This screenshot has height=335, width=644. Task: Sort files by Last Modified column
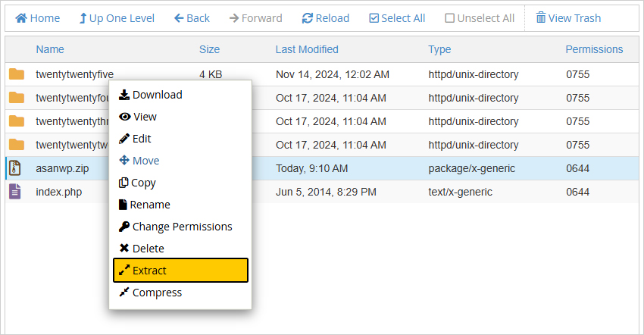307,49
